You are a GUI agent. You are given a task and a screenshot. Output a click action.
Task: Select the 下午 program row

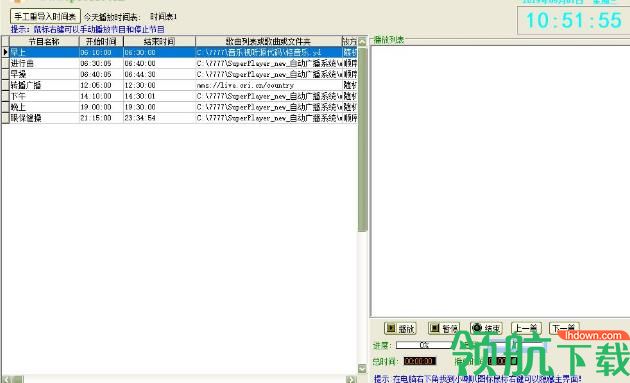[180, 96]
